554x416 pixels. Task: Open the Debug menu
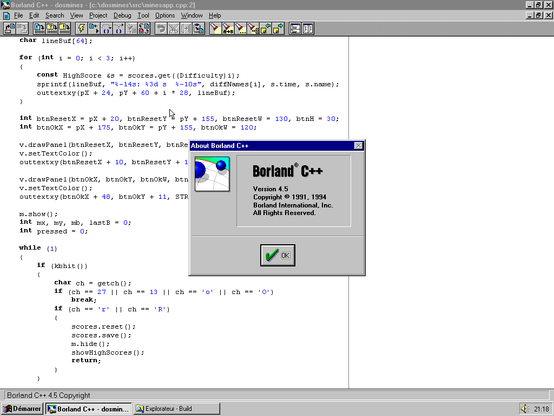[x=122, y=16]
